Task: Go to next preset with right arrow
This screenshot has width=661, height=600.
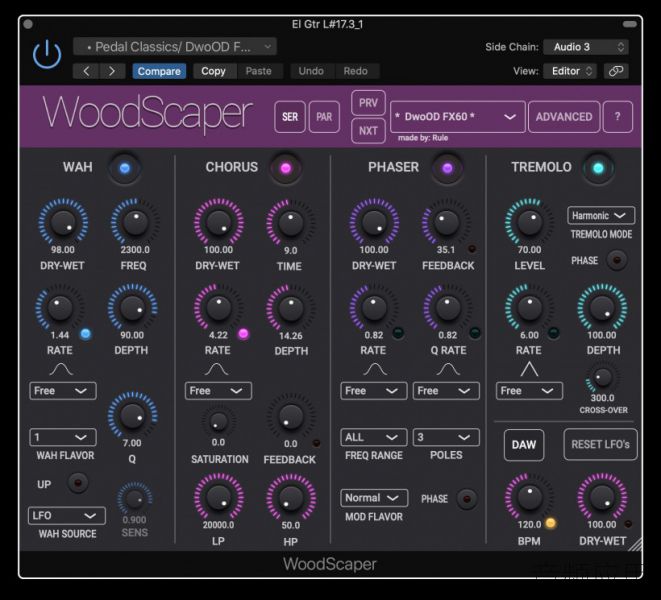Action: 112,71
